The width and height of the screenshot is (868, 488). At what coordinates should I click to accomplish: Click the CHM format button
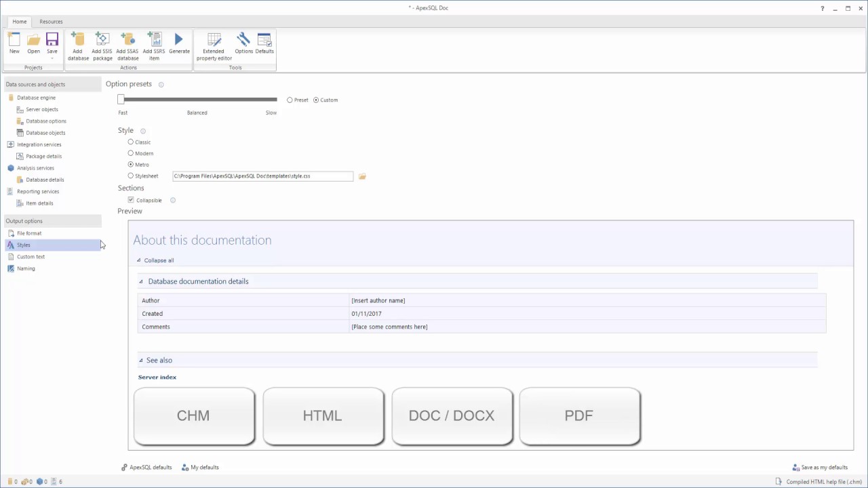(194, 416)
